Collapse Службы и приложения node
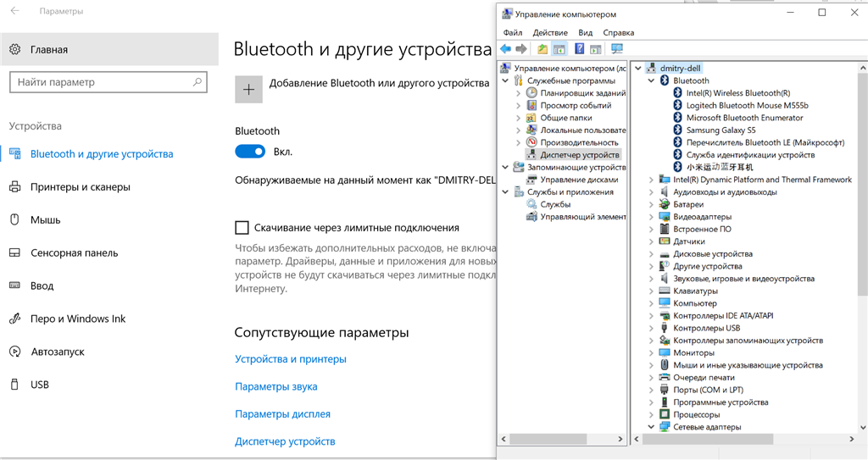 [505, 192]
